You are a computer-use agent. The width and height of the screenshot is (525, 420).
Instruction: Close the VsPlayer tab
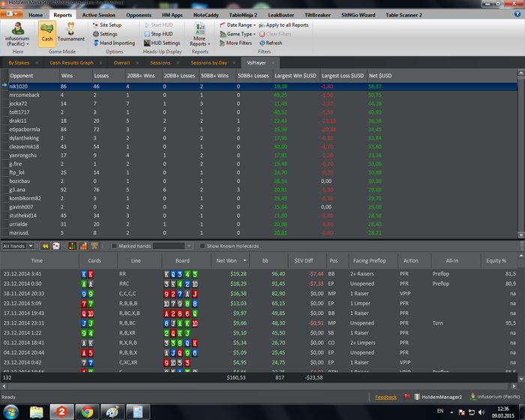click(273, 63)
